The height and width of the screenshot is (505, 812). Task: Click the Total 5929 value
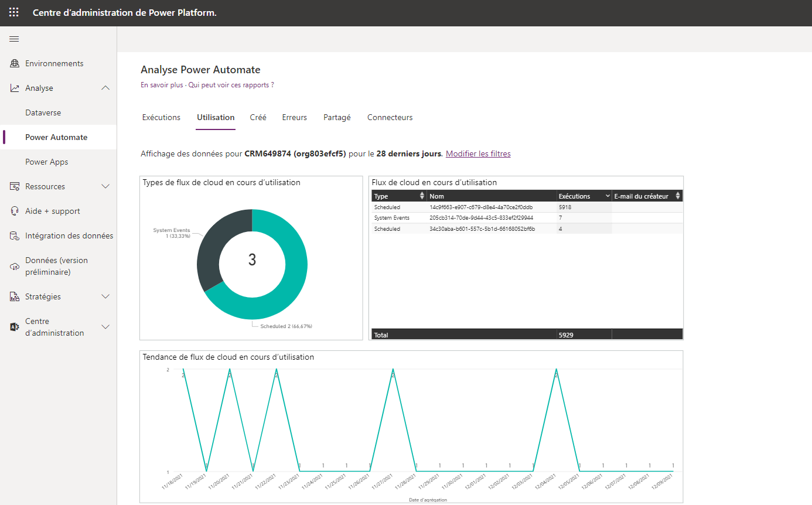(x=565, y=335)
